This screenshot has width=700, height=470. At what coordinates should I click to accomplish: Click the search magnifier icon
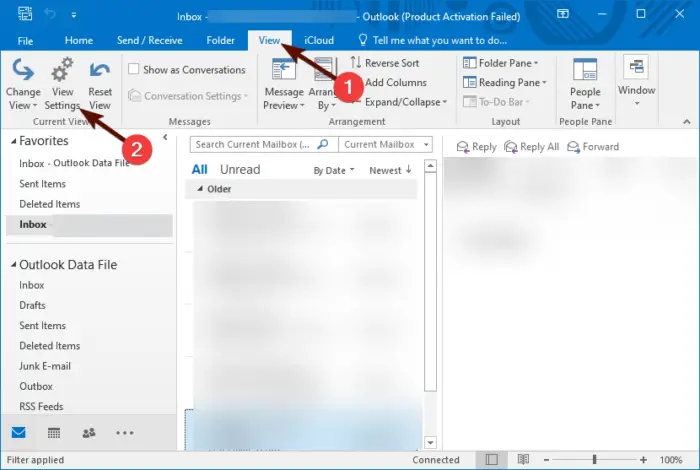point(323,144)
